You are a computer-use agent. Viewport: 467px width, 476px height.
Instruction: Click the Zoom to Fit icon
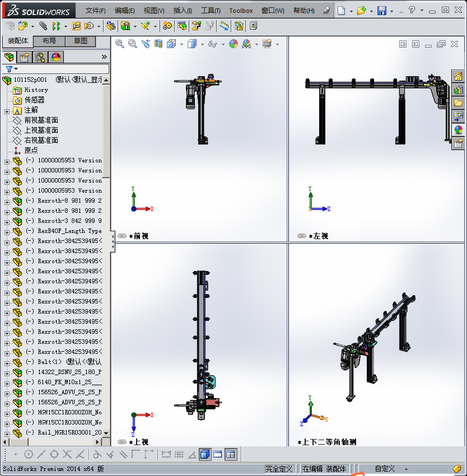coord(120,44)
